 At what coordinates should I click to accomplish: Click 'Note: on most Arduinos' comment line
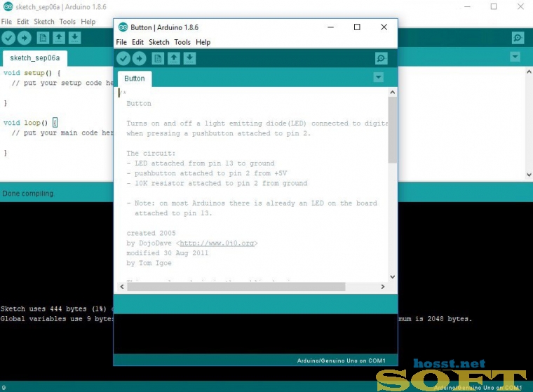click(252, 203)
